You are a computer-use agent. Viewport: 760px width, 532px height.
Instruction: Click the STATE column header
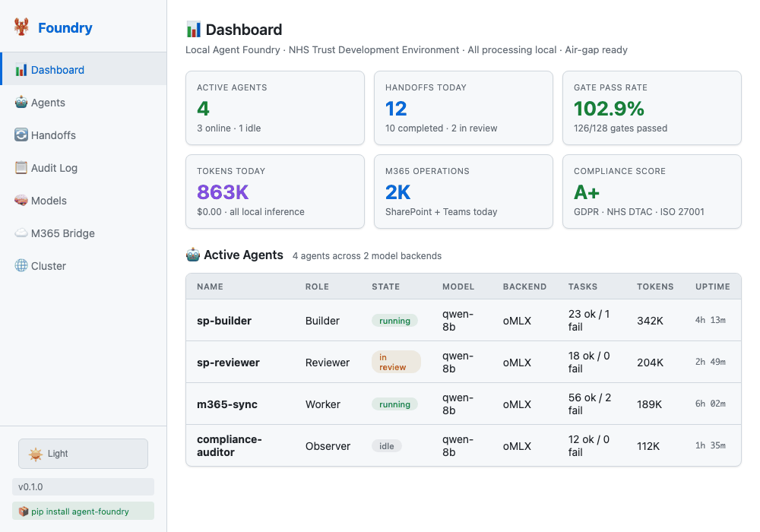pyautogui.click(x=386, y=287)
